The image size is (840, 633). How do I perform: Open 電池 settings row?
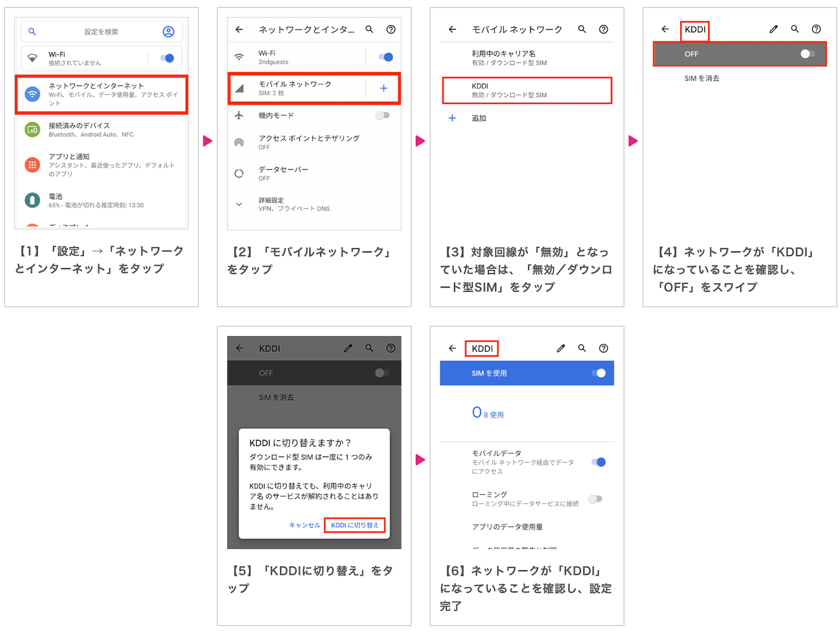102,200
